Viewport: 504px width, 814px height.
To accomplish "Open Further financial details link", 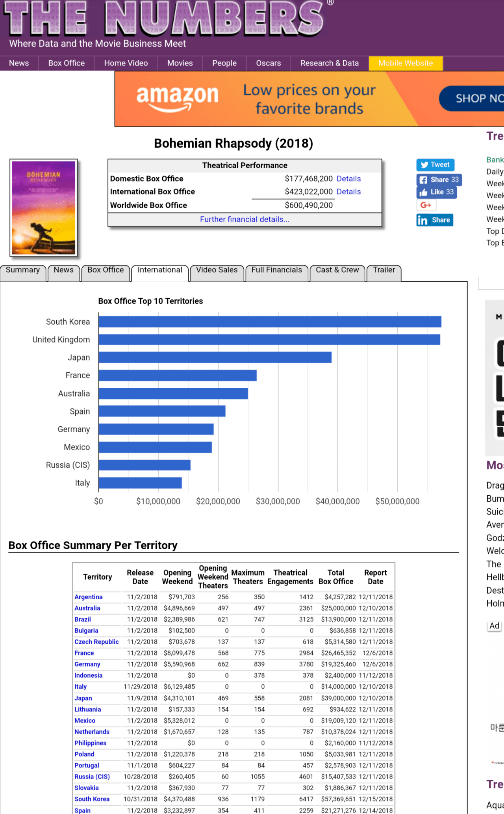I will pos(245,219).
